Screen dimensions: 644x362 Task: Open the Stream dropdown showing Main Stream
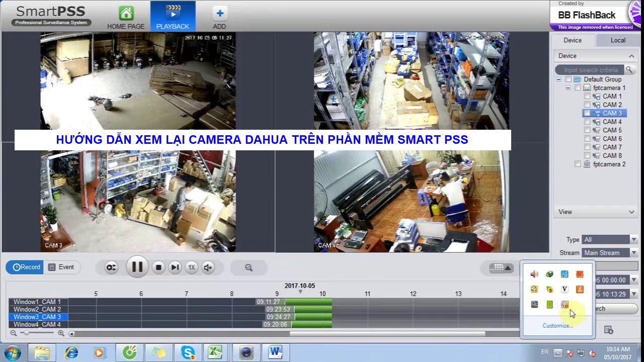point(609,253)
